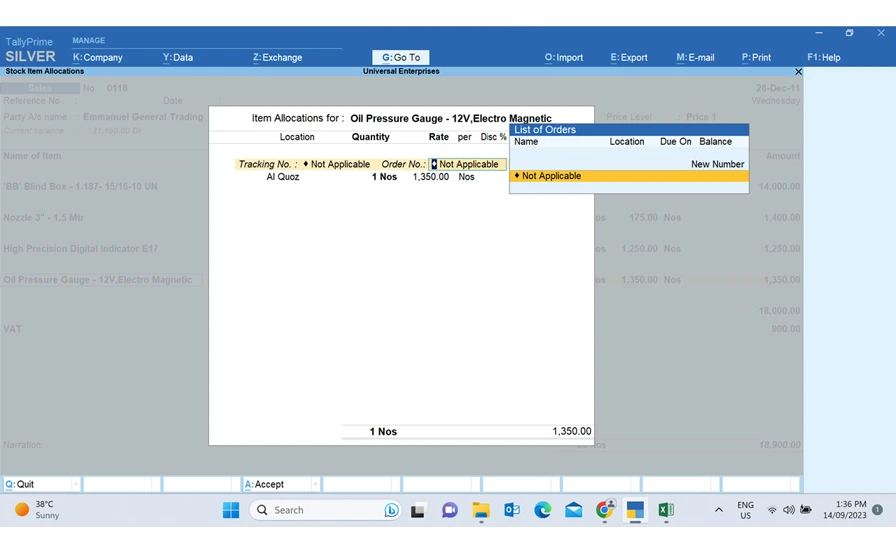Click the VAT ledger line
Viewport: 896px width, 552px height.
[13, 329]
